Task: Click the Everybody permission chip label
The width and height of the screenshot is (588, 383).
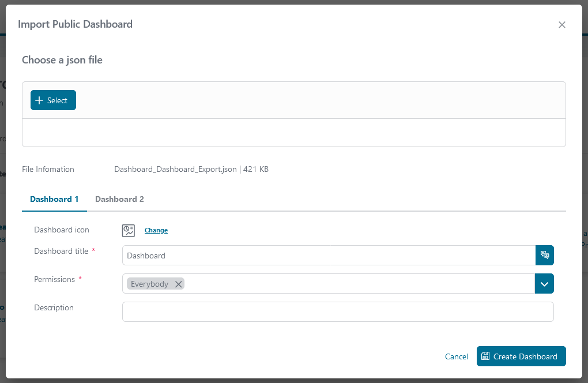Action: 149,284
